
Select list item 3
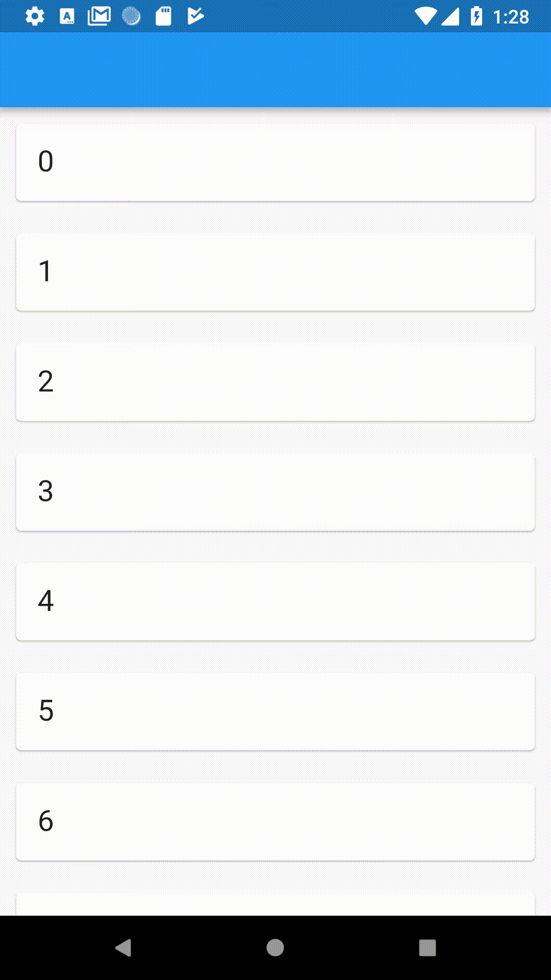[275, 492]
